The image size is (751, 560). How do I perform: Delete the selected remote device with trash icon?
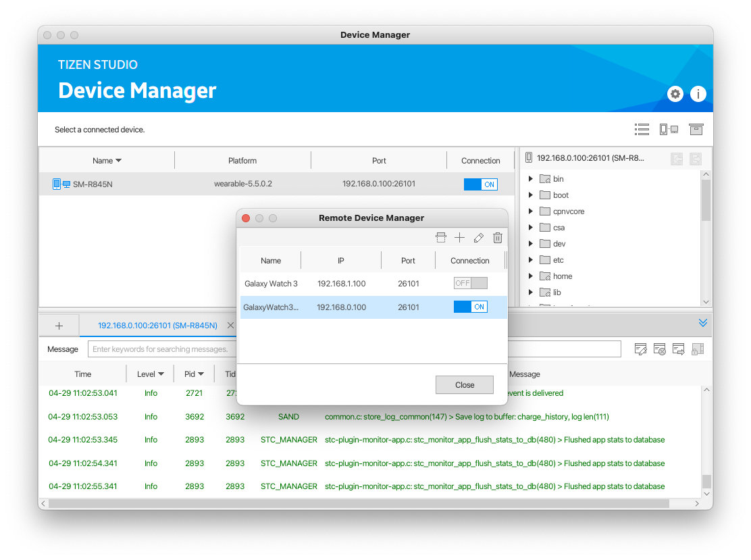[x=498, y=238]
